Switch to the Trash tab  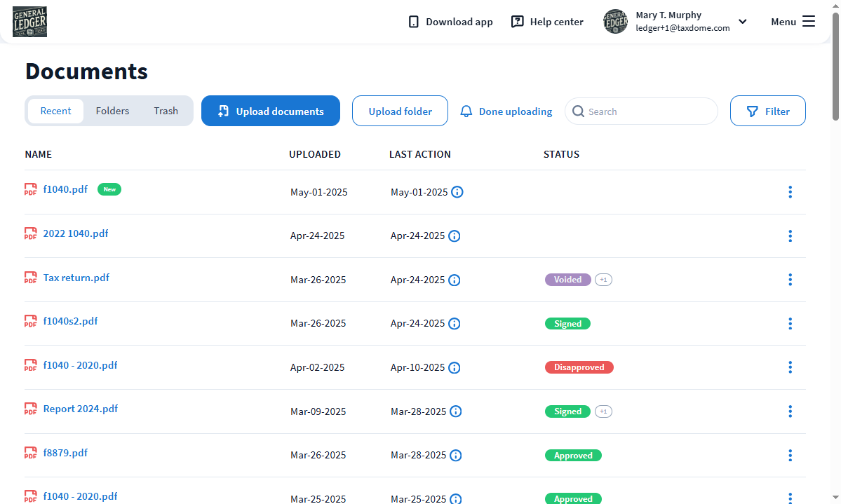point(166,111)
